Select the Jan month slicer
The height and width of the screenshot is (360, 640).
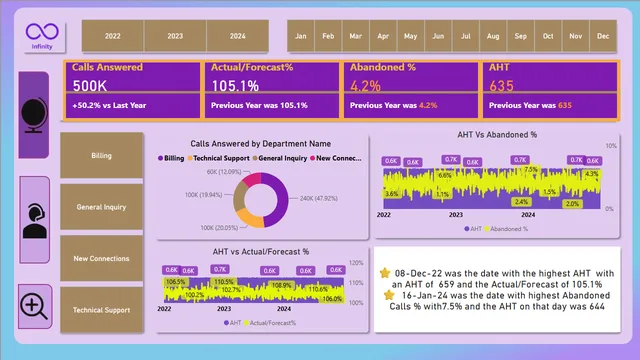click(301, 36)
